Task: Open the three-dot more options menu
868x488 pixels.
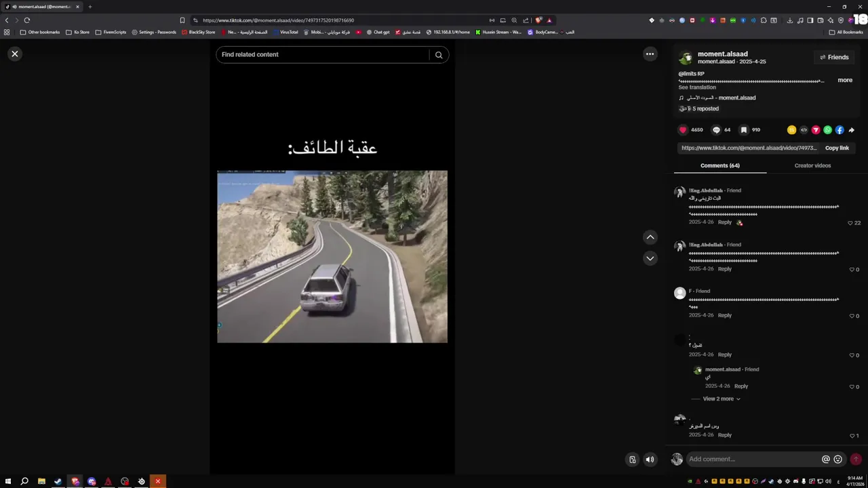Action: tap(650, 54)
